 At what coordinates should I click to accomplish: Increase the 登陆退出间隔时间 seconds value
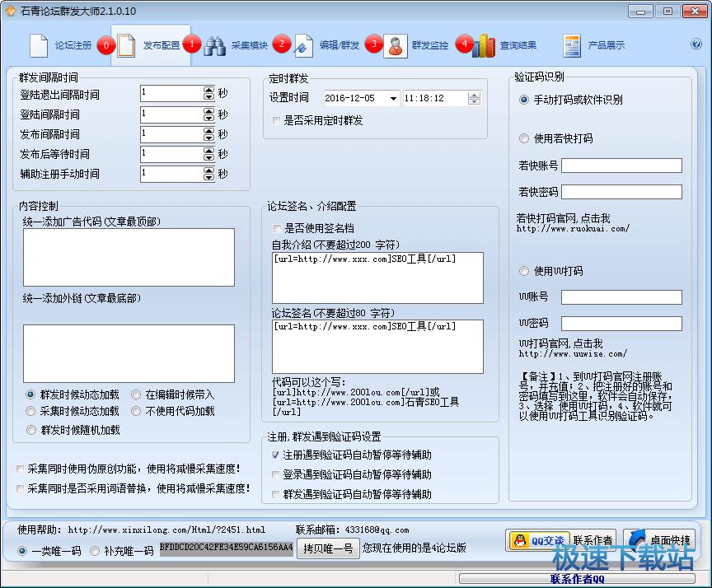tap(208, 90)
